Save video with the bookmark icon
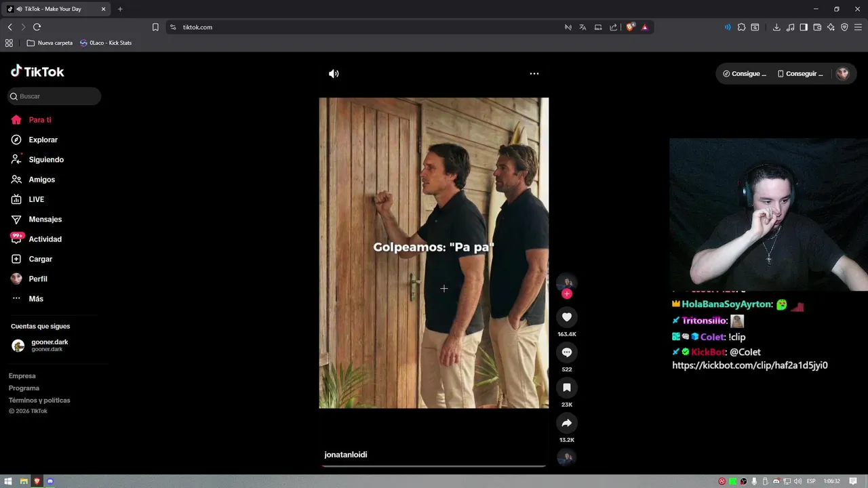The image size is (868, 488). pos(567,387)
